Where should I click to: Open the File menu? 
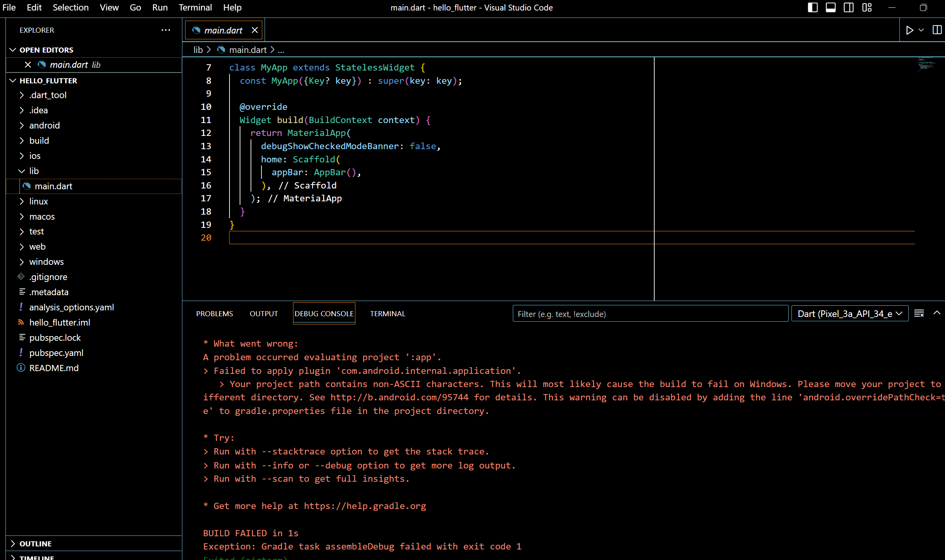9,7
